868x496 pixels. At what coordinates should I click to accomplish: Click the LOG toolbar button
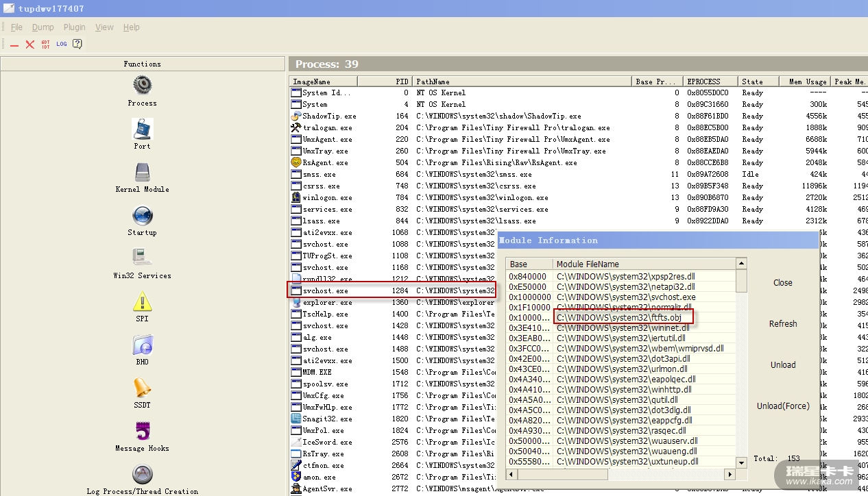tap(62, 44)
